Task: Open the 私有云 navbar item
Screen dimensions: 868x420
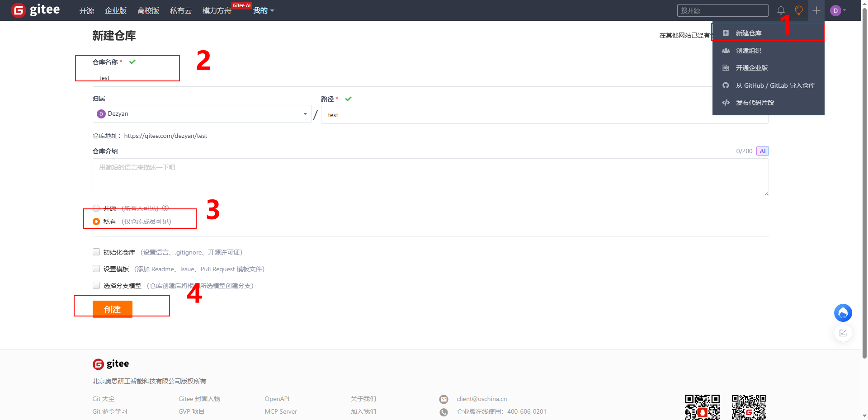Action: pos(181,10)
